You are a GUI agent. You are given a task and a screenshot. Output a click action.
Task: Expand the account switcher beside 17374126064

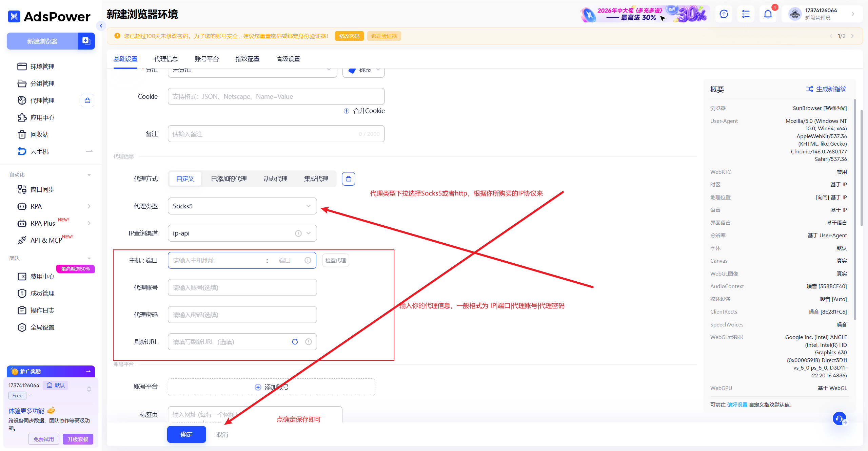89,389
